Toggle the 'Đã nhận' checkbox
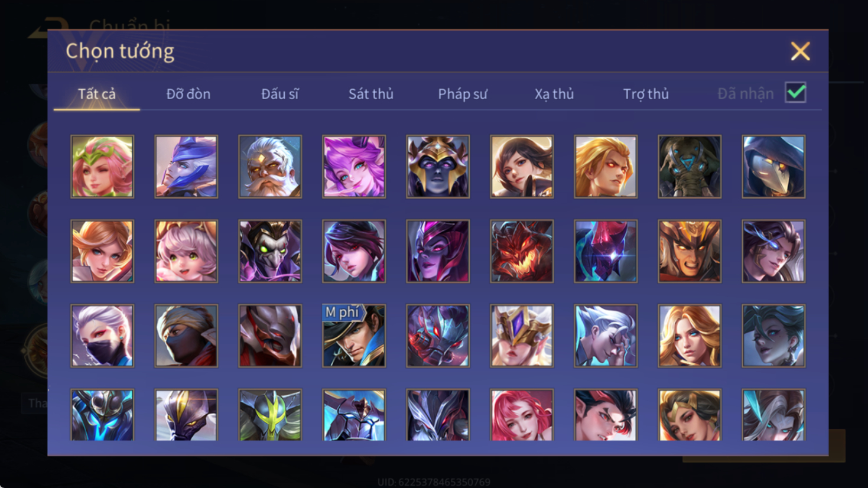The width and height of the screenshot is (868, 488). click(x=795, y=93)
